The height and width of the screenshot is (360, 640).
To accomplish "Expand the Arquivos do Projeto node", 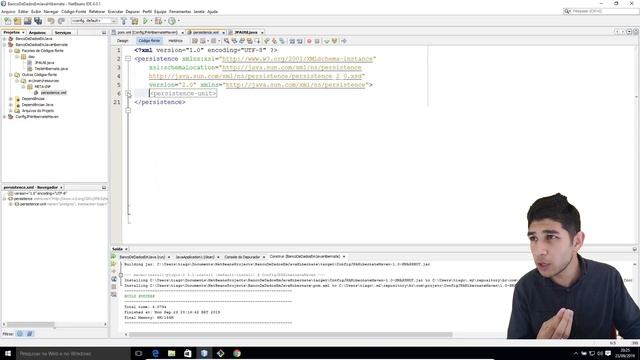I will (x=11, y=111).
